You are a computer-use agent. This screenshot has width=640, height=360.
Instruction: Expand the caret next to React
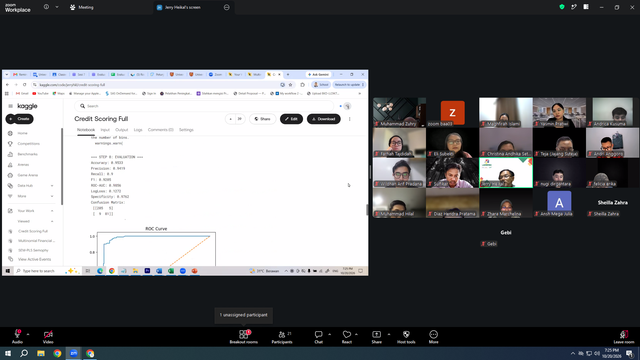356,334
